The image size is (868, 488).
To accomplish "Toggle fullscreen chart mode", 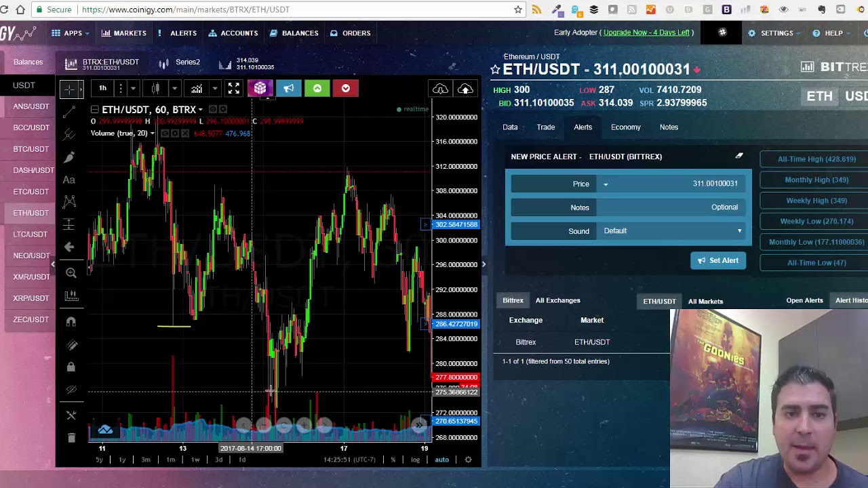I will [233, 88].
